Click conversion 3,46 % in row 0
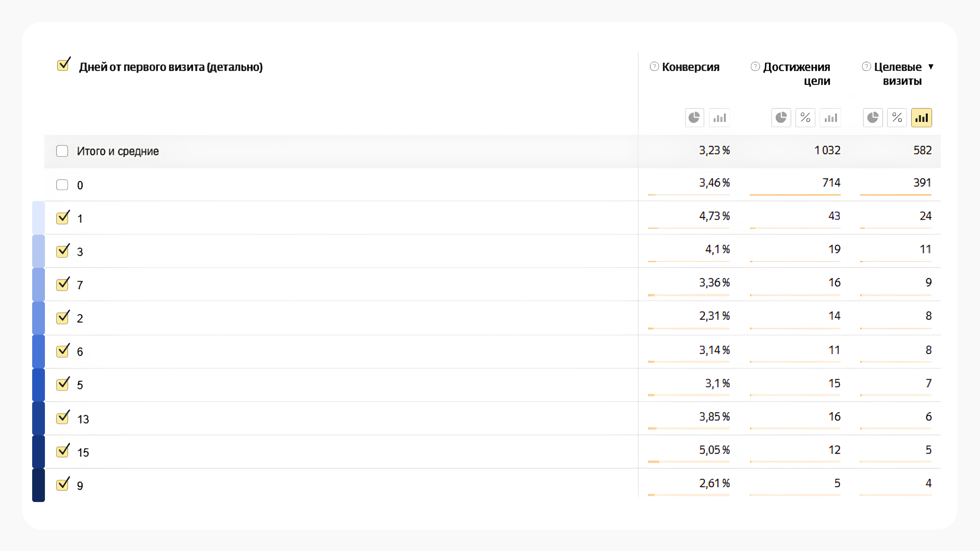980x551 pixels. (715, 183)
